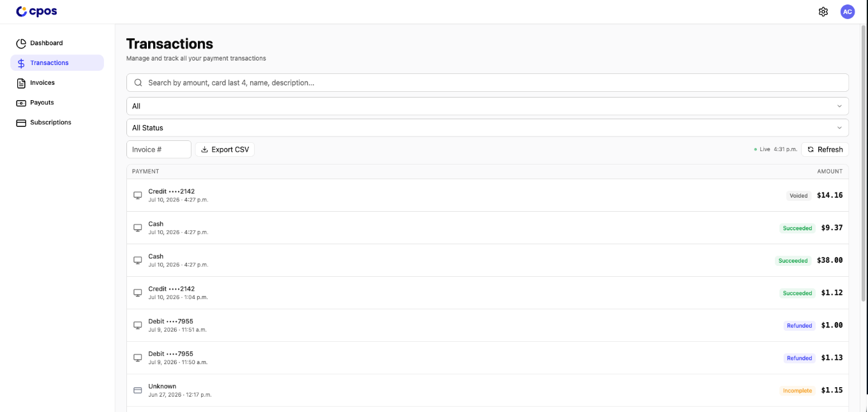Click the search magnifier icon

click(x=138, y=82)
